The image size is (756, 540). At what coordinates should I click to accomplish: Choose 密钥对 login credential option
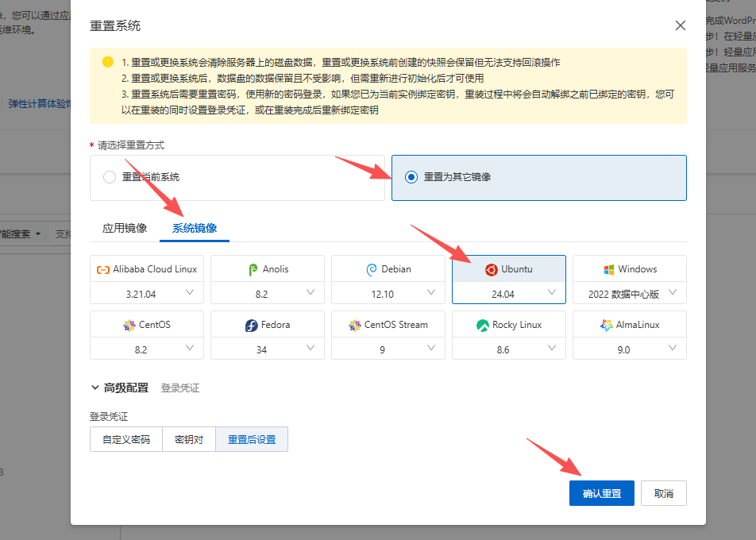[189, 439]
